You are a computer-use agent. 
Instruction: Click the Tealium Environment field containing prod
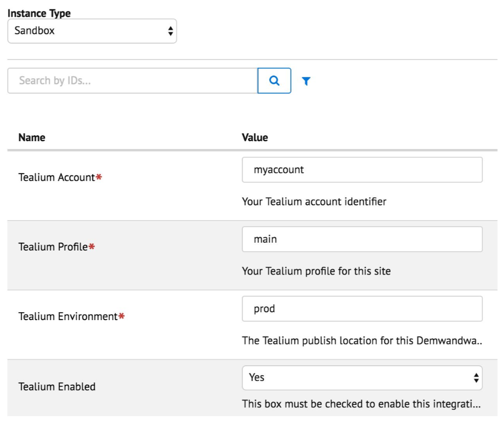click(x=362, y=309)
